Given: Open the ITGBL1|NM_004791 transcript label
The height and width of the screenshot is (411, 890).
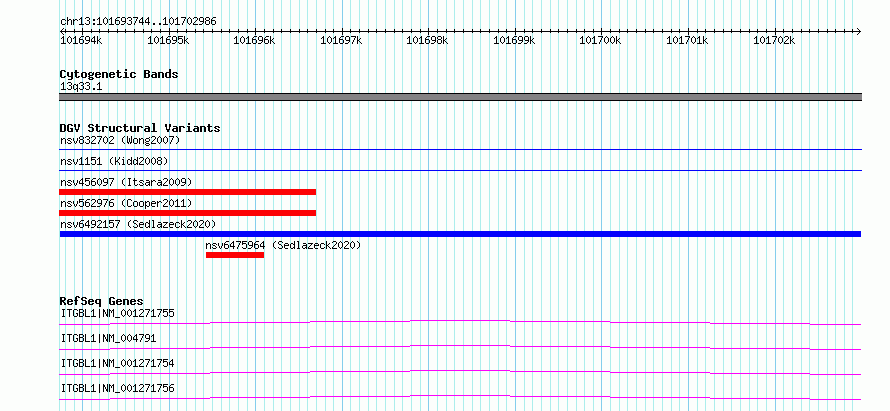Looking at the screenshot, I should click(x=108, y=339).
